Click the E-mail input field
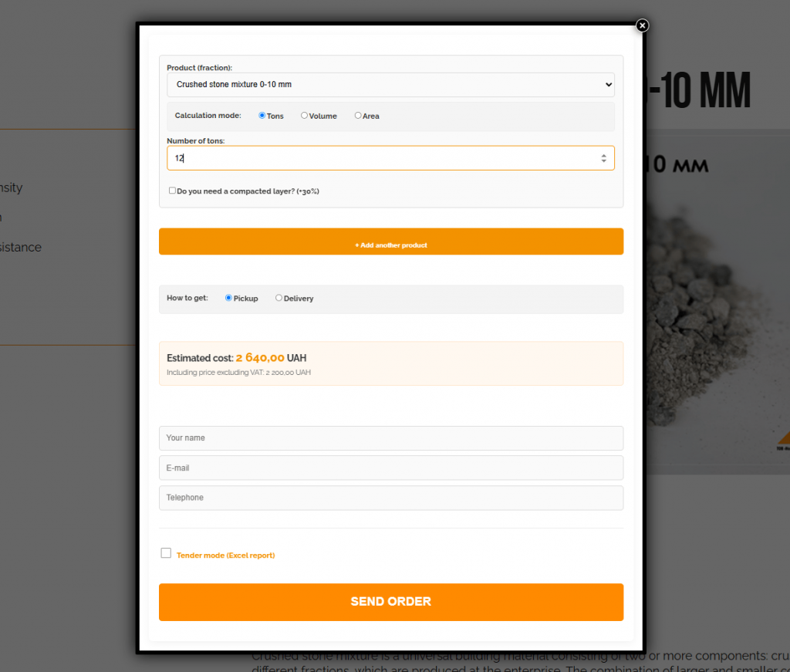 [391, 468]
